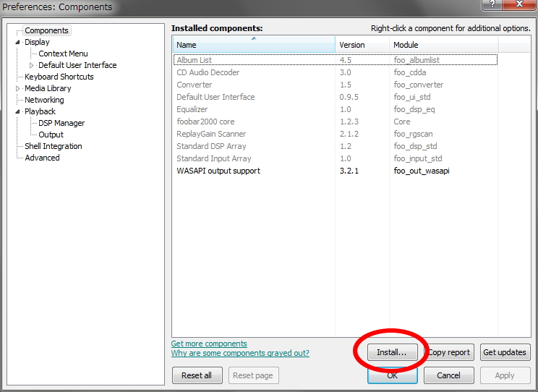Collapse the Playback tree node
The height and width of the screenshot is (392, 538).
[17, 111]
